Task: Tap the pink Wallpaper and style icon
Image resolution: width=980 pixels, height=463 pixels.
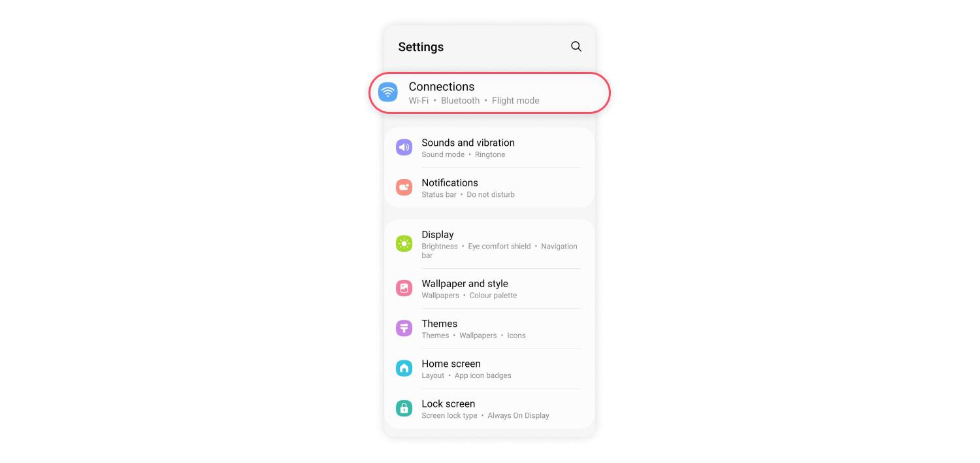Action: [404, 288]
